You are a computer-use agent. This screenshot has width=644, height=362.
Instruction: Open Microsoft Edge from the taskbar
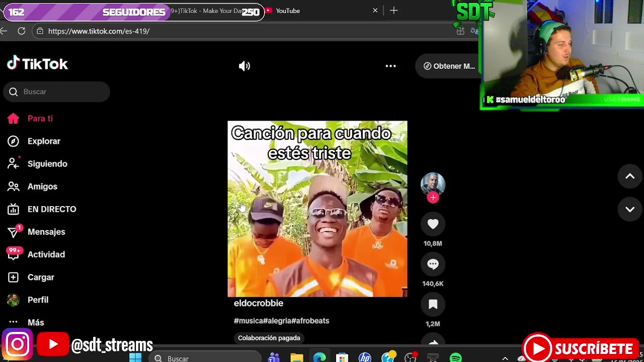pos(319,358)
